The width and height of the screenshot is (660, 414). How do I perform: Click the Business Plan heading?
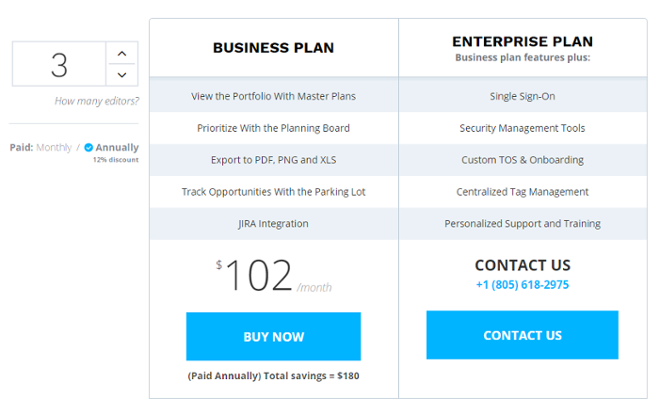coord(273,48)
